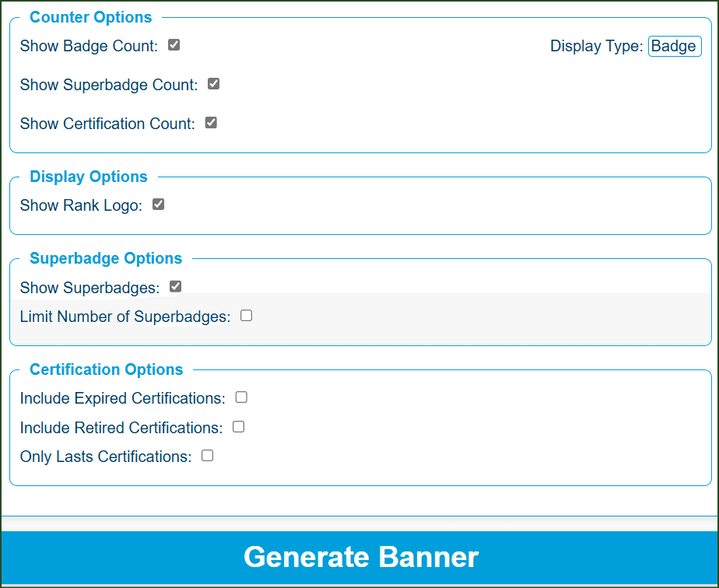Toggle off Show Rank Logo

coord(158,204)
